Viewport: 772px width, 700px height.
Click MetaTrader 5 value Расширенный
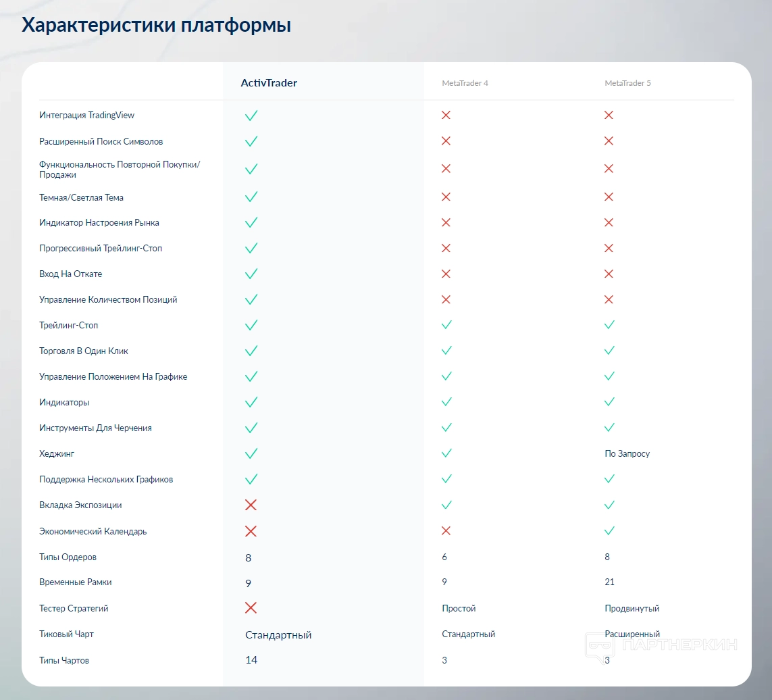pyautogui.click(x=632, y=634)
